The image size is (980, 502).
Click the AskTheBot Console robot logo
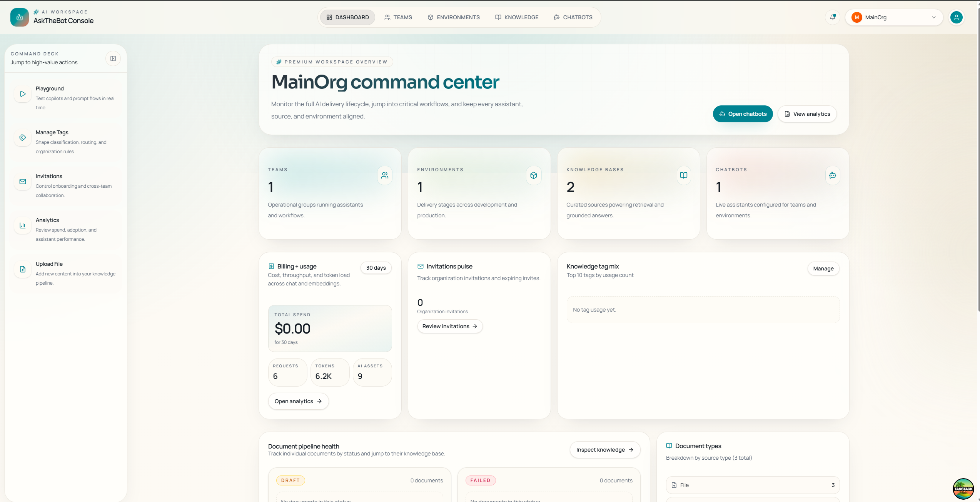tap(20, 17)
